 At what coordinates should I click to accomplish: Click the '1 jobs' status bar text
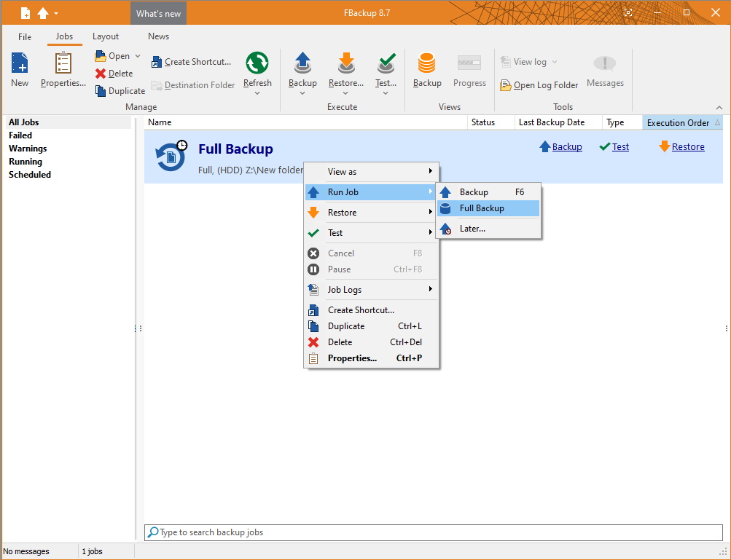coord(93,551)
